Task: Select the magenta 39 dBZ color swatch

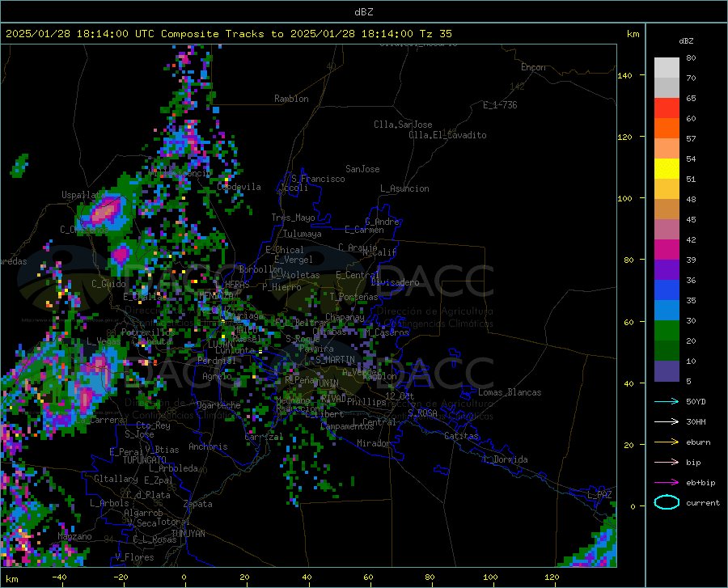Action: pos(667,250)
